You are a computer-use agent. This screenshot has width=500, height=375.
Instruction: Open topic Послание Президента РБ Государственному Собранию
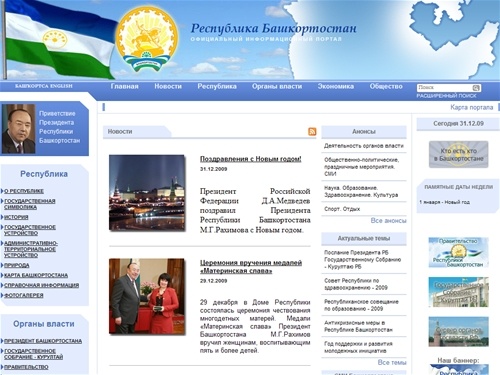pos(362,259)
